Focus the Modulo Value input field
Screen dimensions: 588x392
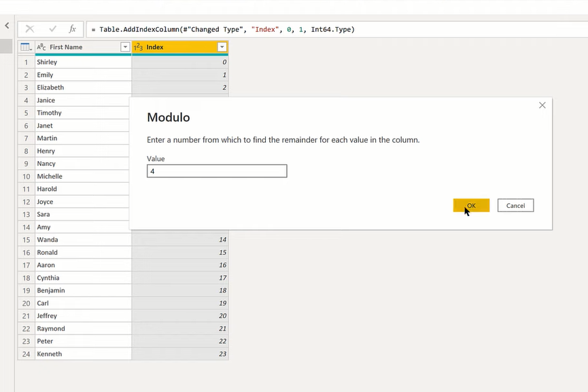(x=217, y=171)
